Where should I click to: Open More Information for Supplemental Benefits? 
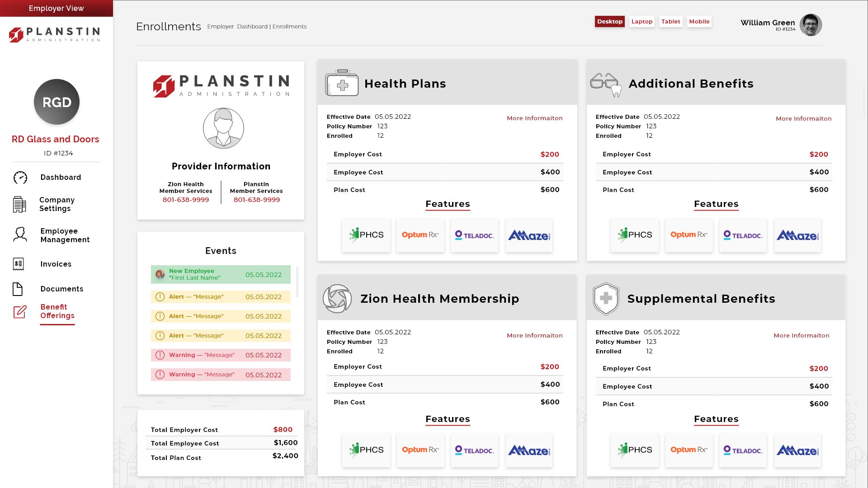(801, 336)
